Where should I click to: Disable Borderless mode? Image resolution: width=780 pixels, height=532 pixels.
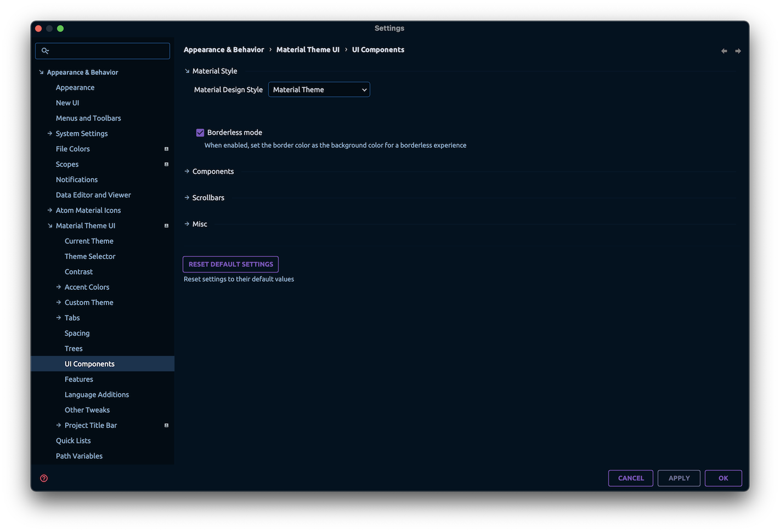200,132
